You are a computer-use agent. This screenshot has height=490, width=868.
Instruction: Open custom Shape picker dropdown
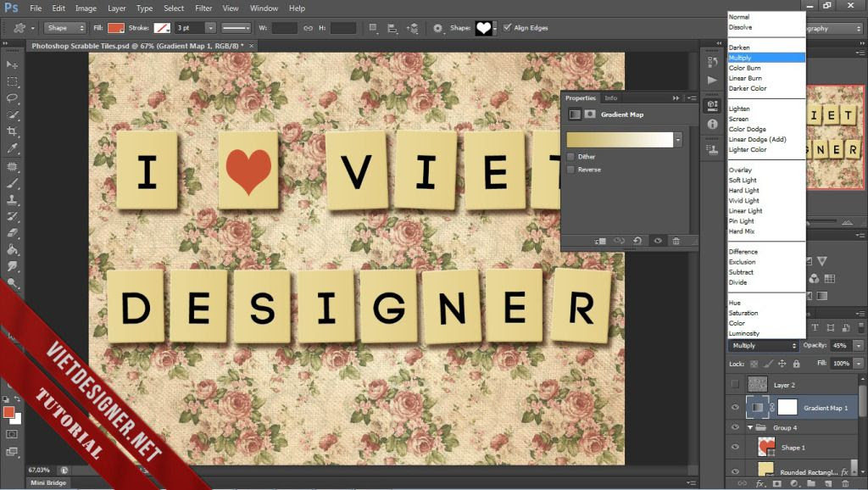pos(494,28)
